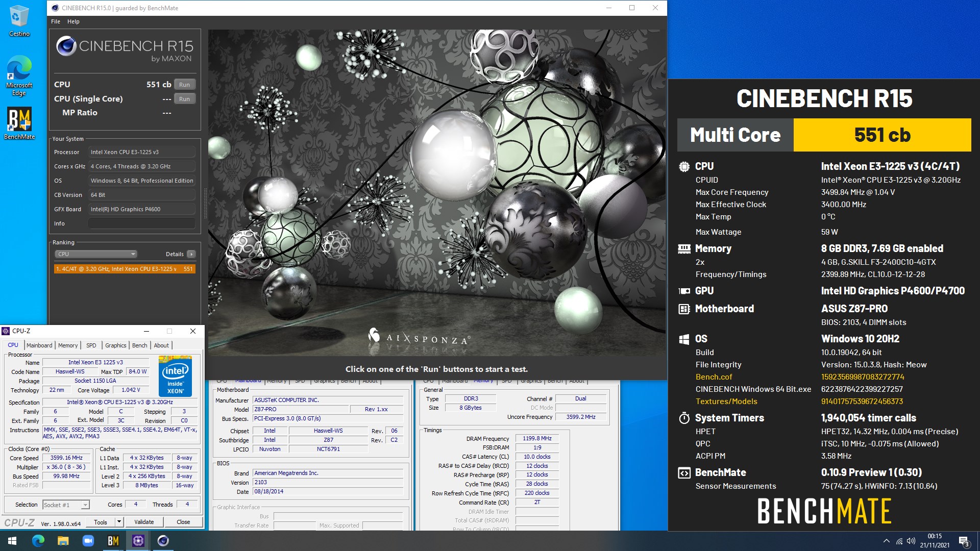Click the Textures/Models hash value
Viewport: 980px width, 551px height.
click(x=862, y=402)
